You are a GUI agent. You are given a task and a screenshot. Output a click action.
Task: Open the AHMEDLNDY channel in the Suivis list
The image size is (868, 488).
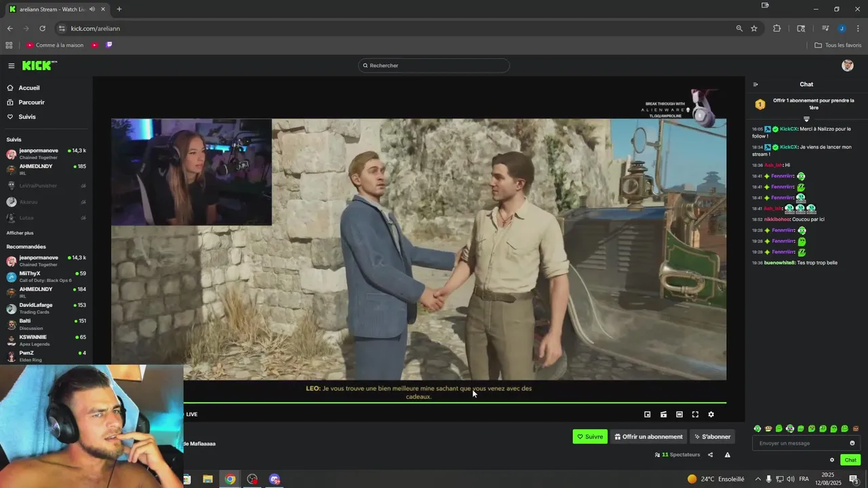(x=46, y=169)
